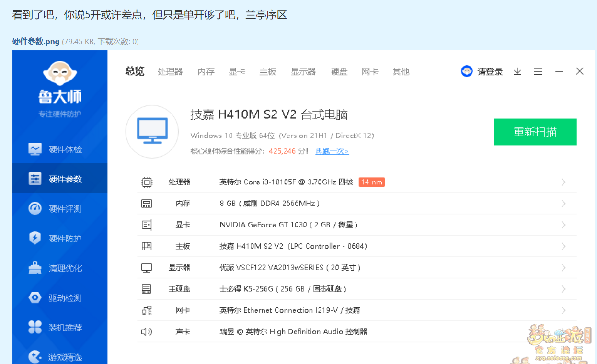597x364 pixels.
Task: Open 硬件防护 sidebar item
Action: click(x=60, y=239)
